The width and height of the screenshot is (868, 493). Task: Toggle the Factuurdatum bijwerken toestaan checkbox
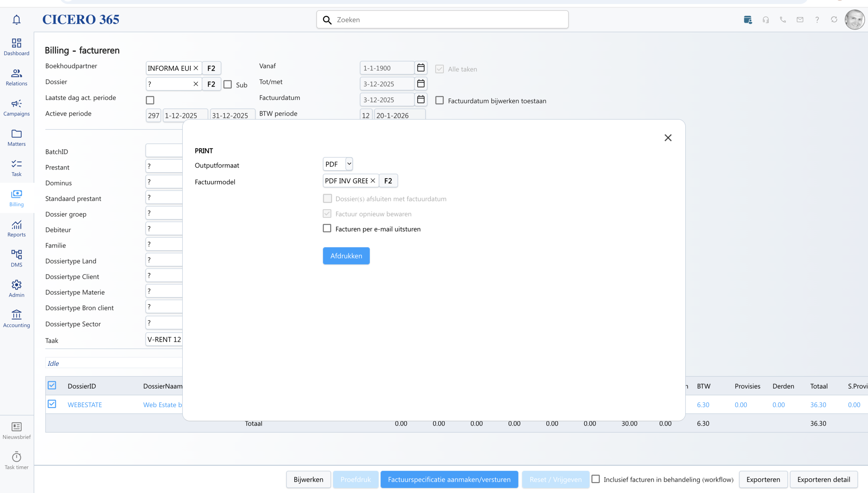[439, 100]
